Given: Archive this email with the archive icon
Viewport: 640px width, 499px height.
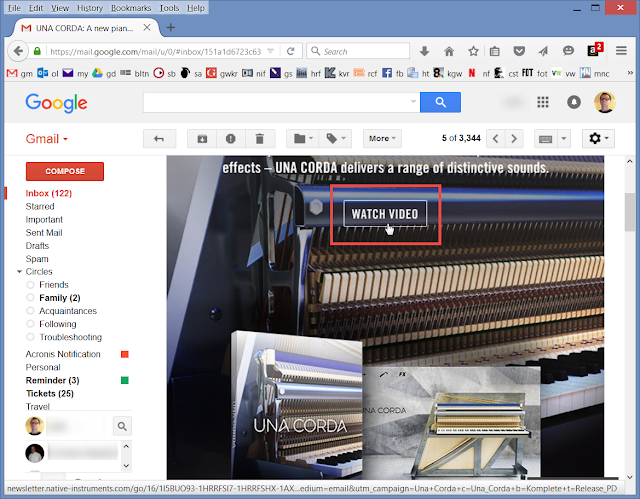Looking at the screenshot, I should point(202,139).
